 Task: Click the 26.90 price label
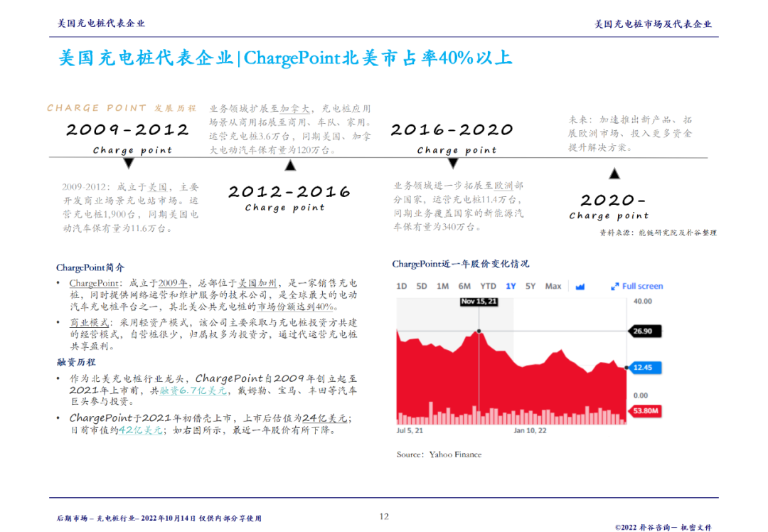click(x=644, y=331)
